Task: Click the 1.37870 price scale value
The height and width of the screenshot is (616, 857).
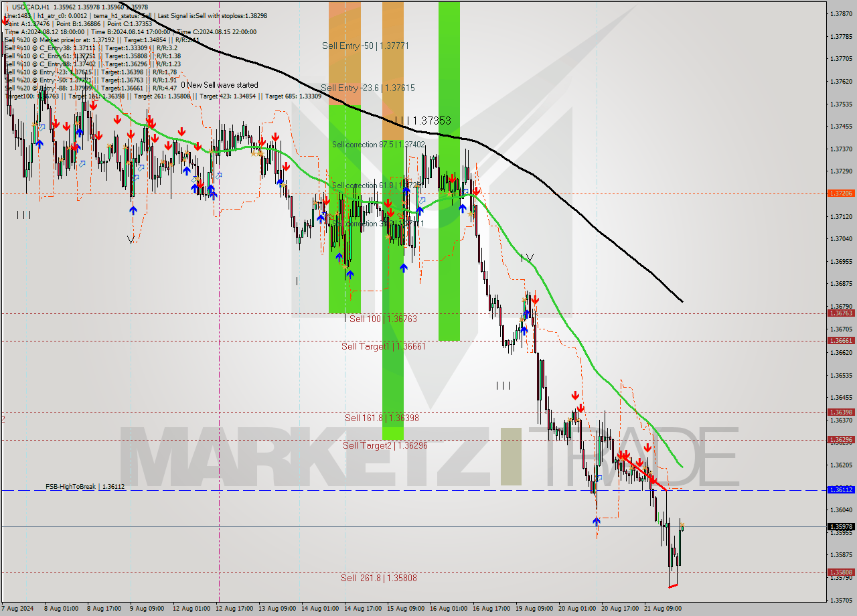Action: click(x=841, y=13)
